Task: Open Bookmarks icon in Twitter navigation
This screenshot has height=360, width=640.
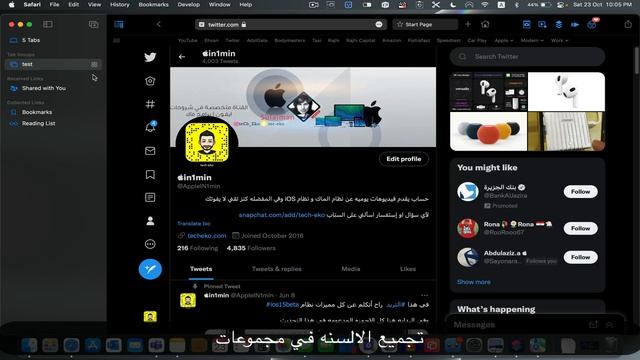Action: coord(150,174)
